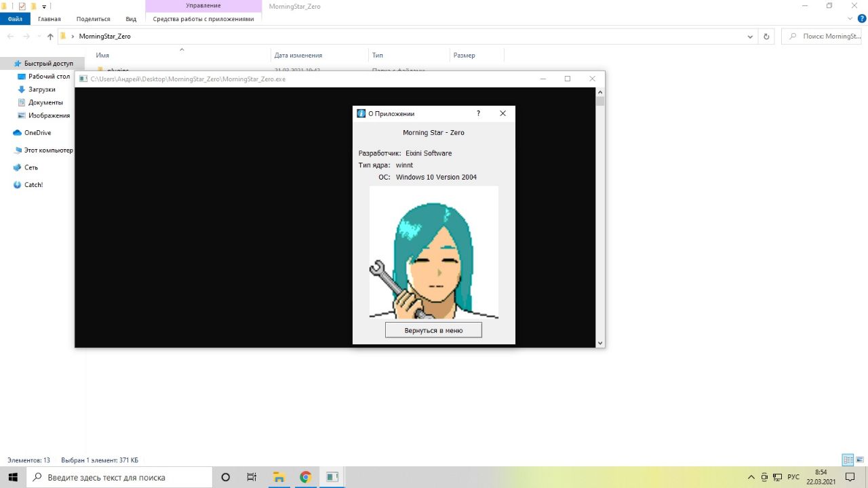The height and width of the screenshot is (488, 868).
Task: Show hidden system tray icons
Action: click(x=751, y=477)
